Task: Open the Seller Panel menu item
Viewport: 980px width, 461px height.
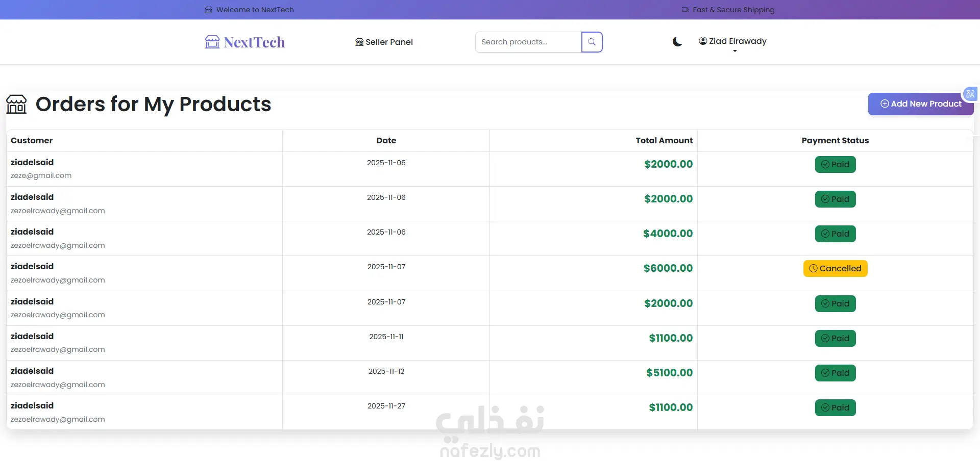Action: click(x=384, y=42)
